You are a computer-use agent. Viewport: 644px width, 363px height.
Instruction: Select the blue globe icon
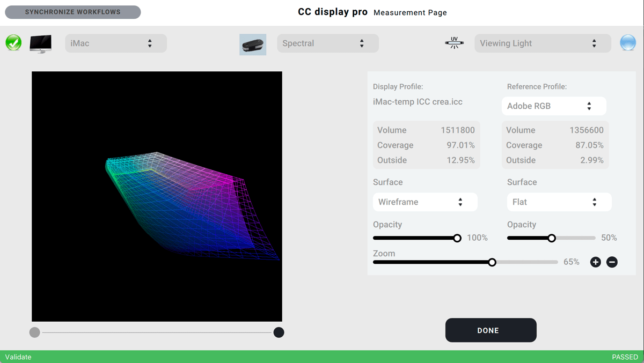(627, 42)
